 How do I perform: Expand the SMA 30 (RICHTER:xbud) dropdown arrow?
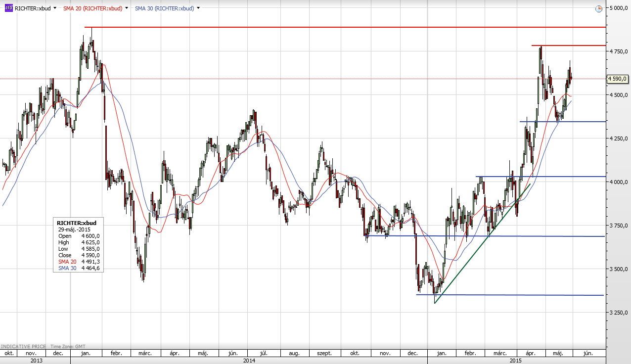click(x=198, y=8)
